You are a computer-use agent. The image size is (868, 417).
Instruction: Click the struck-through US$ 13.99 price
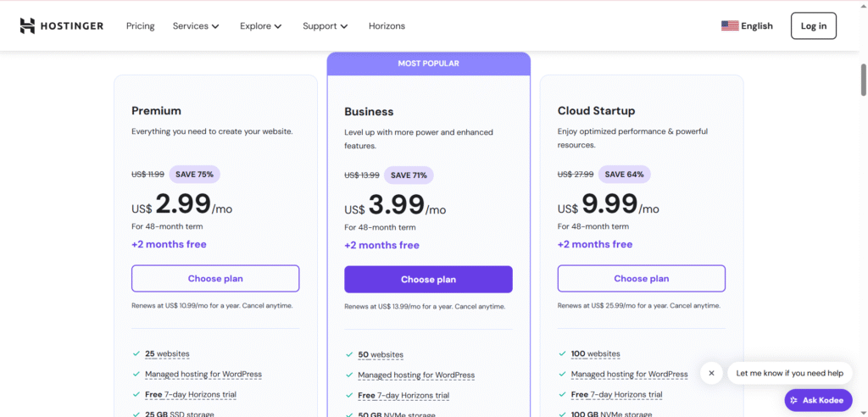coord(361,175)
